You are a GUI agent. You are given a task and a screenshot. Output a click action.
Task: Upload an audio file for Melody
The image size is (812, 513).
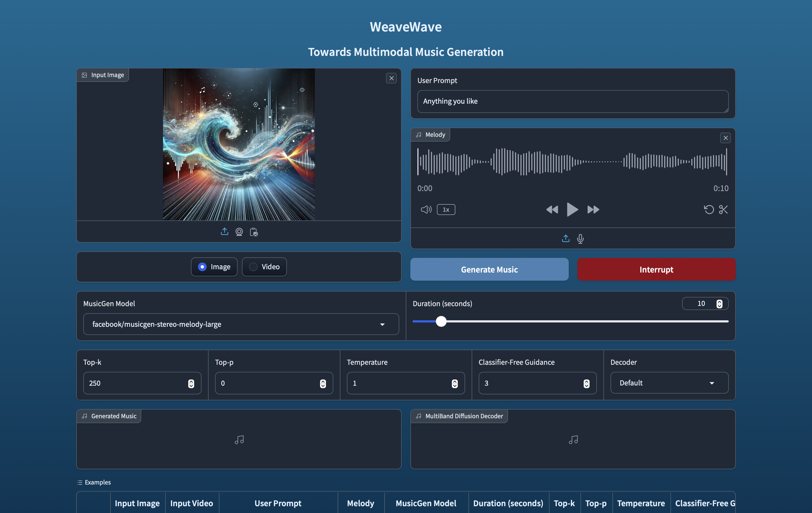(565, 239)
